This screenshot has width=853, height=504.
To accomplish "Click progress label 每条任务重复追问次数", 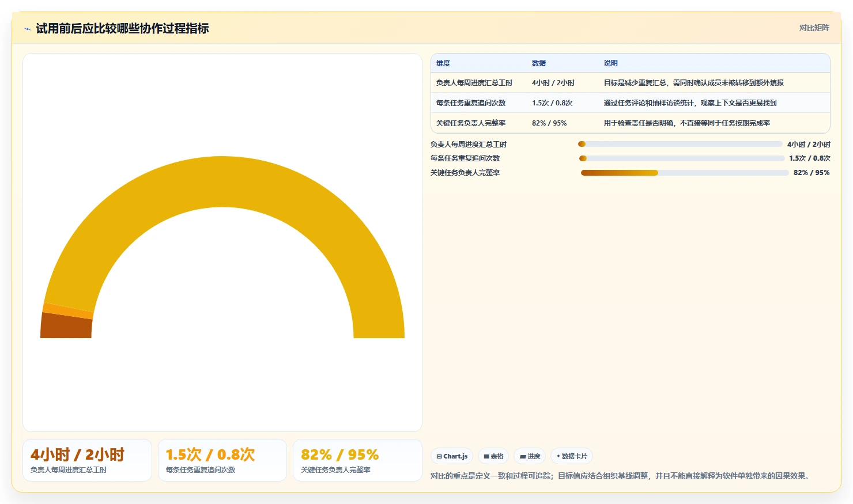I will pyautogui.click(x=465, y=158).
